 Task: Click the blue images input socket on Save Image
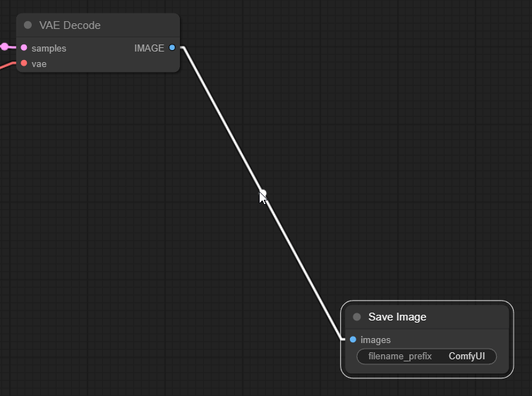[353, 340]
